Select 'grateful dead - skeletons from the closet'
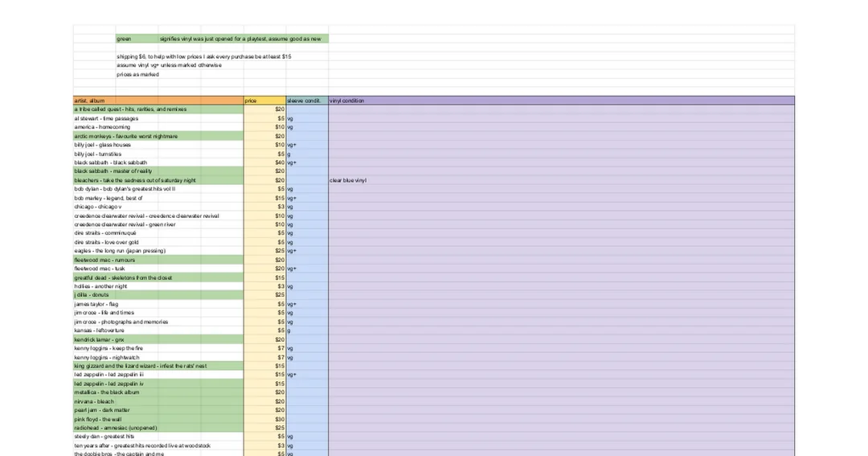 pos(158,277)
